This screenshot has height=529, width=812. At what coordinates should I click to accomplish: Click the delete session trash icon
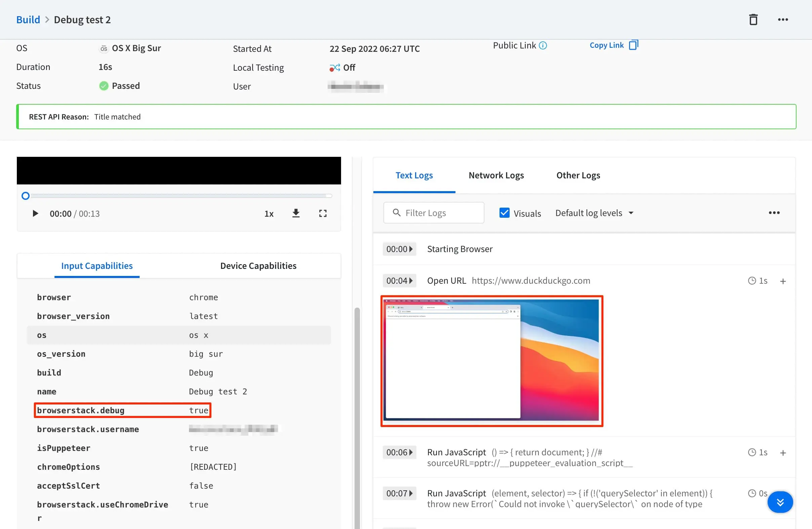tap(753, 20)
